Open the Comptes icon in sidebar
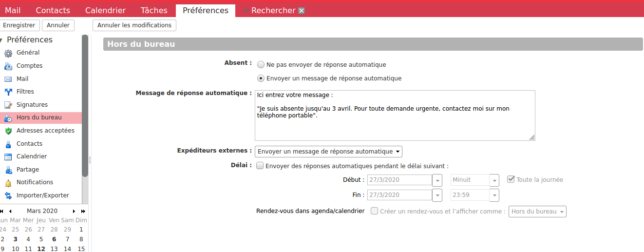 8,66
